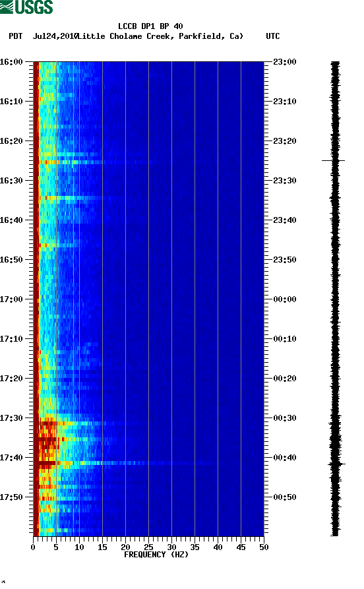Click the 20 Hz frequency tick label
364x589 pixels.
[x=125, y=547]
